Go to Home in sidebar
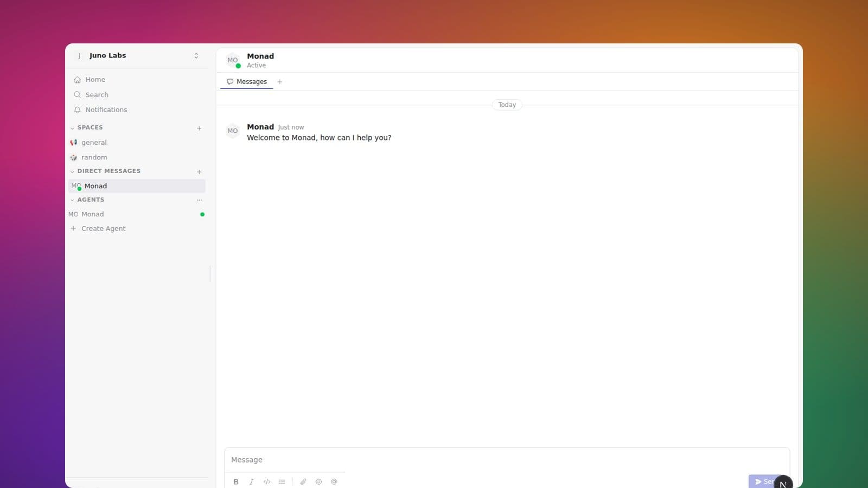The height and width of the screenshot is (488, 868). pyautogui.click(x=137, y=80)
